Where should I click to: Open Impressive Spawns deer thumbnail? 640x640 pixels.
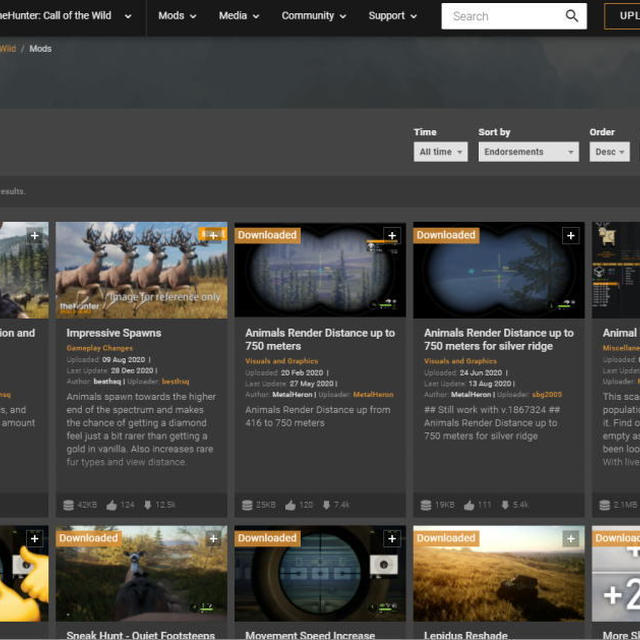coord(141,270)
